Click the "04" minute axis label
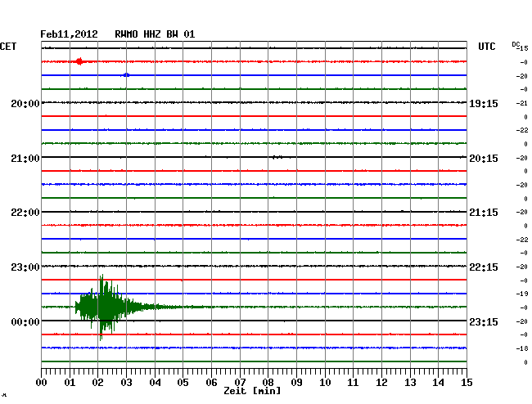 [155, 382]
